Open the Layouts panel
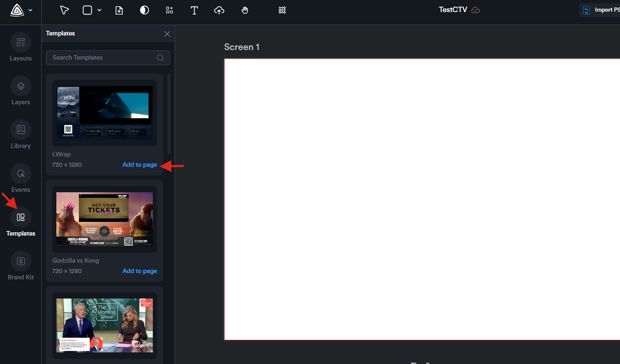The width and height of the screenshot is (620, 364). (21, 48)
